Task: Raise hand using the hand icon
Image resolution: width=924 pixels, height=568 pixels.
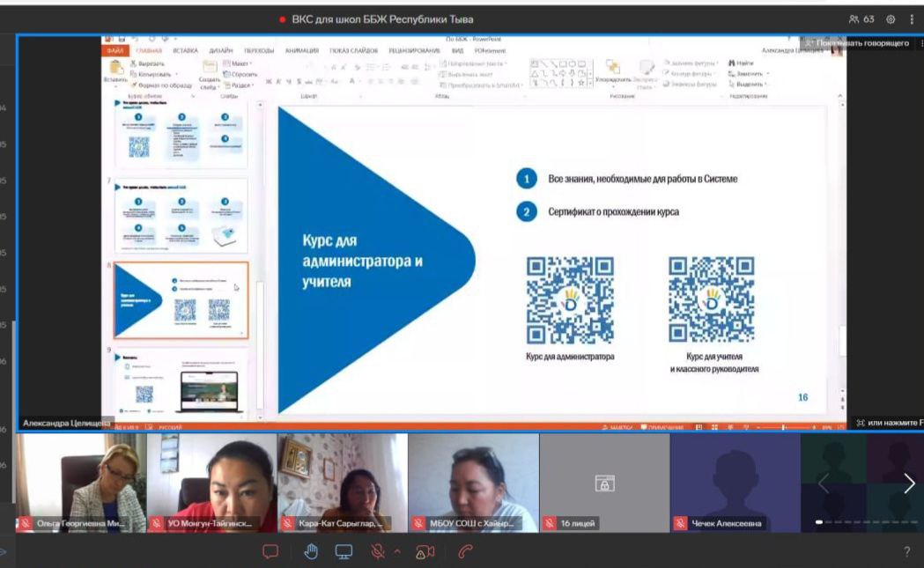Action: tap(311, 551)
